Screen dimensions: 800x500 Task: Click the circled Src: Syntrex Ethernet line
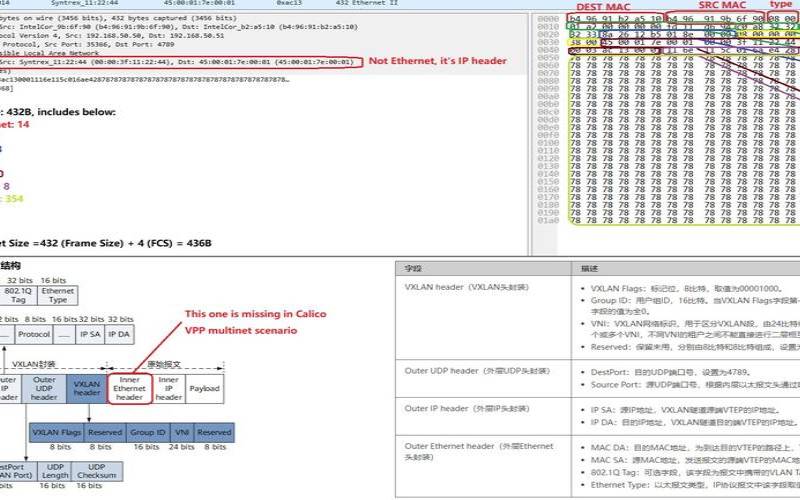coord(180,61)
